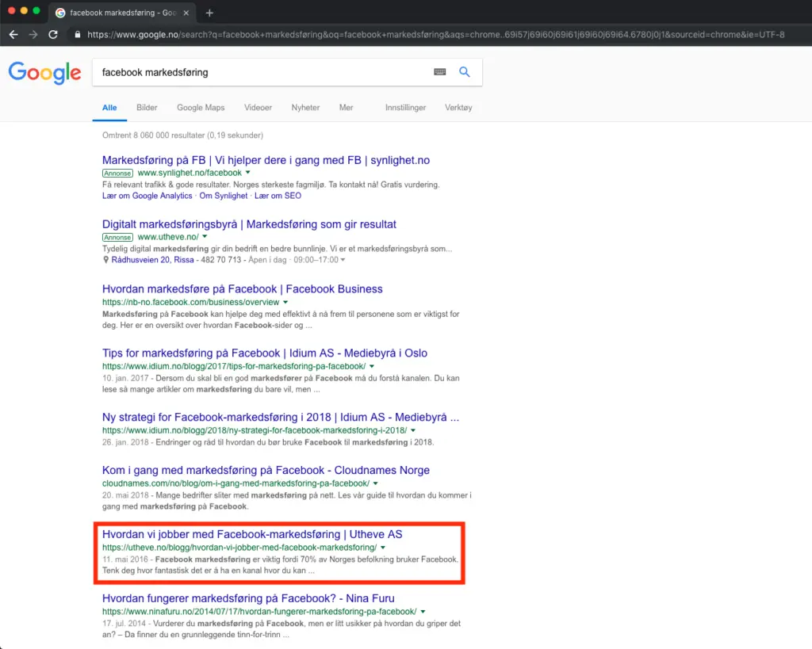Open dropdown arrow beside ninafuru.no URL
Viewport: 812px width, 649px height.
click(x=423, y=612)
